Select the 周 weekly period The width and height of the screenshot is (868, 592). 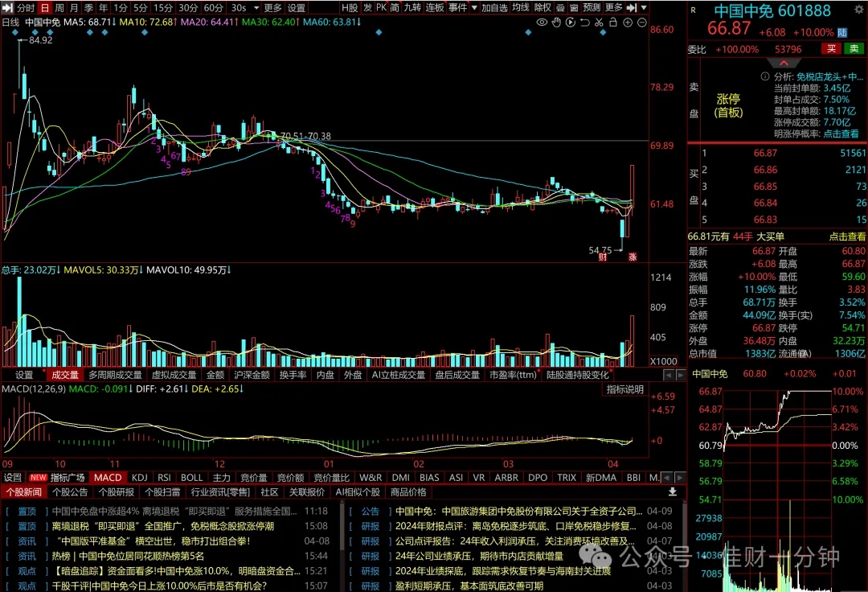(59, 8)
